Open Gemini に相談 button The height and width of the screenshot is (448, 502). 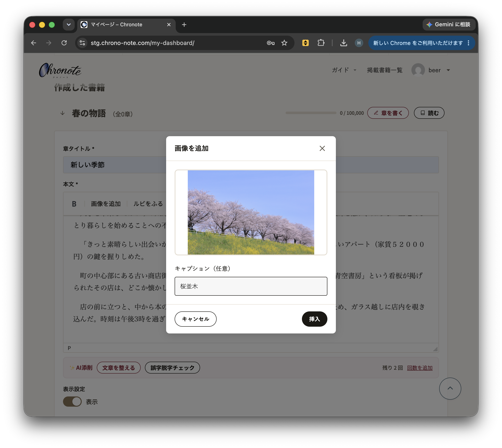[449, 24]
